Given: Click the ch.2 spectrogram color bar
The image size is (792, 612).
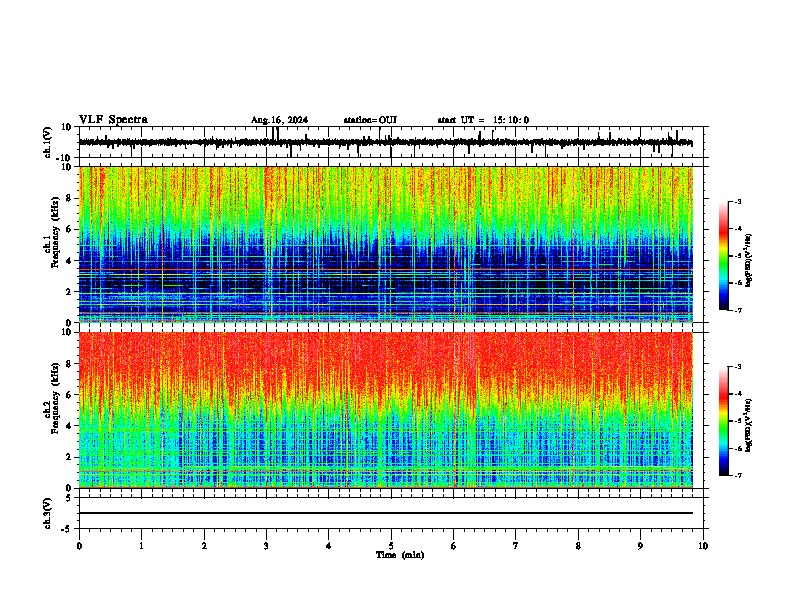Looking at the screenshot, I should (x=723, y=421).
